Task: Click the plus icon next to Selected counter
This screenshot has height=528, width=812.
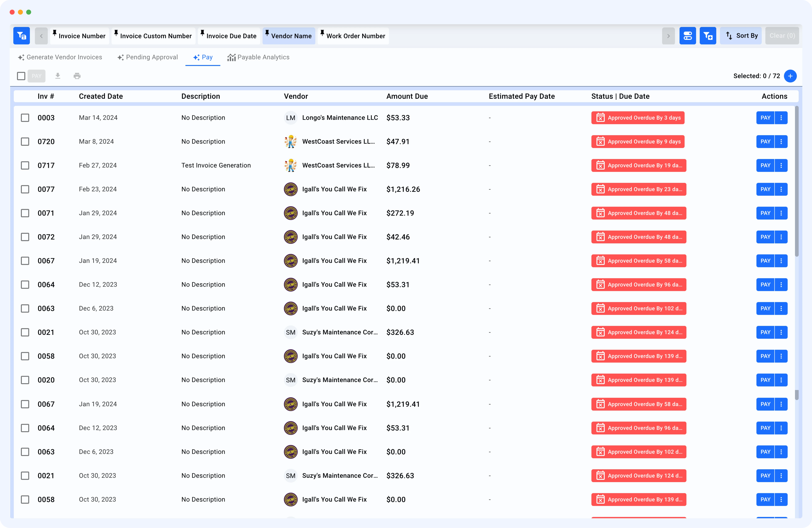Action: tap(790, 76)
